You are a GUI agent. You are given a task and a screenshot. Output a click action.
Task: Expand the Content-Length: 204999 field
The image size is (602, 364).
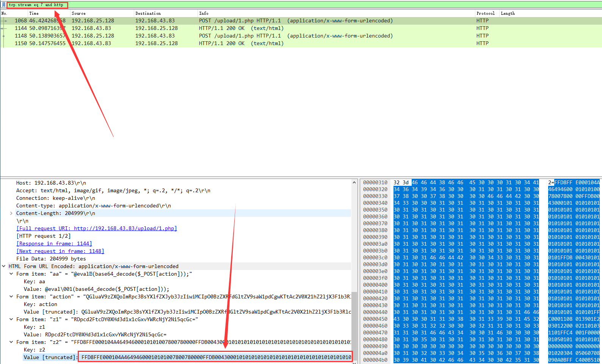click(x=11, y=213)
